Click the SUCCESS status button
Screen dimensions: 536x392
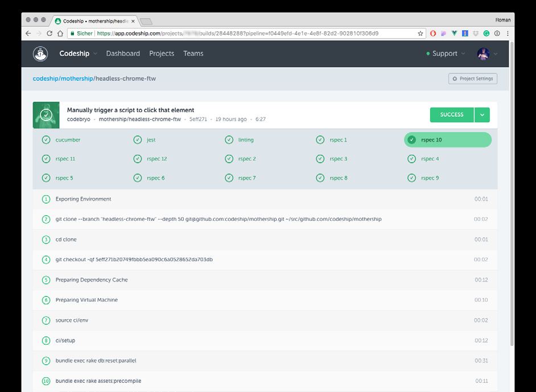[452, 115]
